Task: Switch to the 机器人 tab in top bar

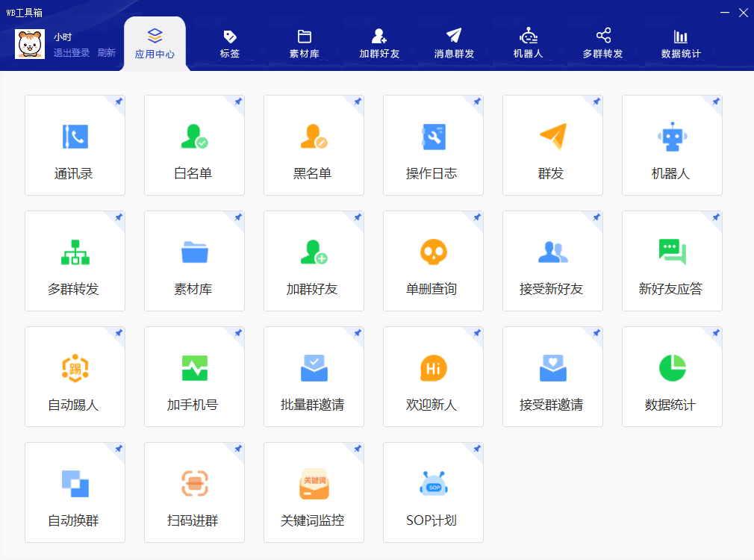Action: pos(529,43)
